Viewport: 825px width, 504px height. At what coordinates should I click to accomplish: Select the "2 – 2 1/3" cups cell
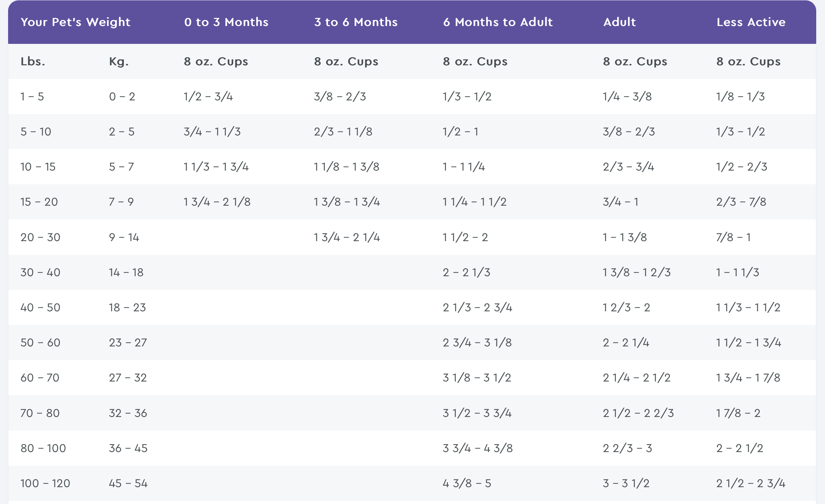[466, 272]
